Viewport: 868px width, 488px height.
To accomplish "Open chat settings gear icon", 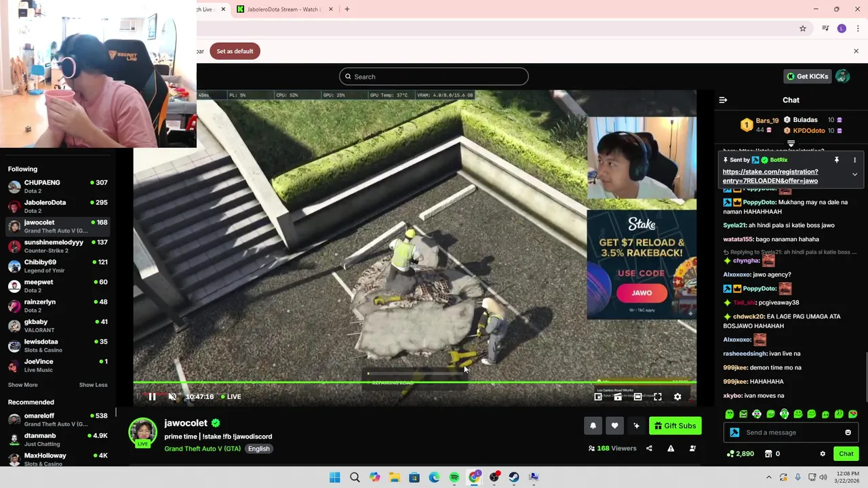I will [823, 453].
